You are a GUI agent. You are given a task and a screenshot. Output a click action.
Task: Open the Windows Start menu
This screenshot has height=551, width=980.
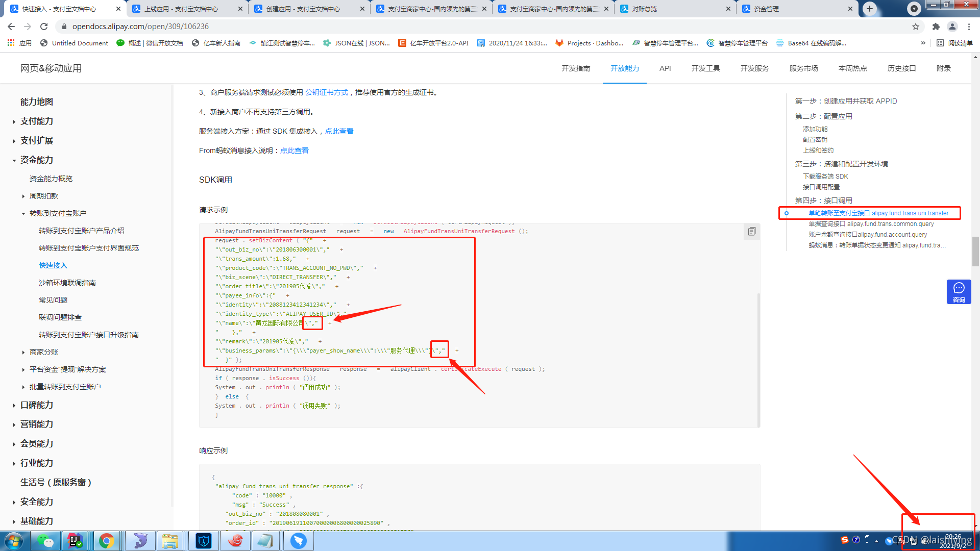[13, 541]
